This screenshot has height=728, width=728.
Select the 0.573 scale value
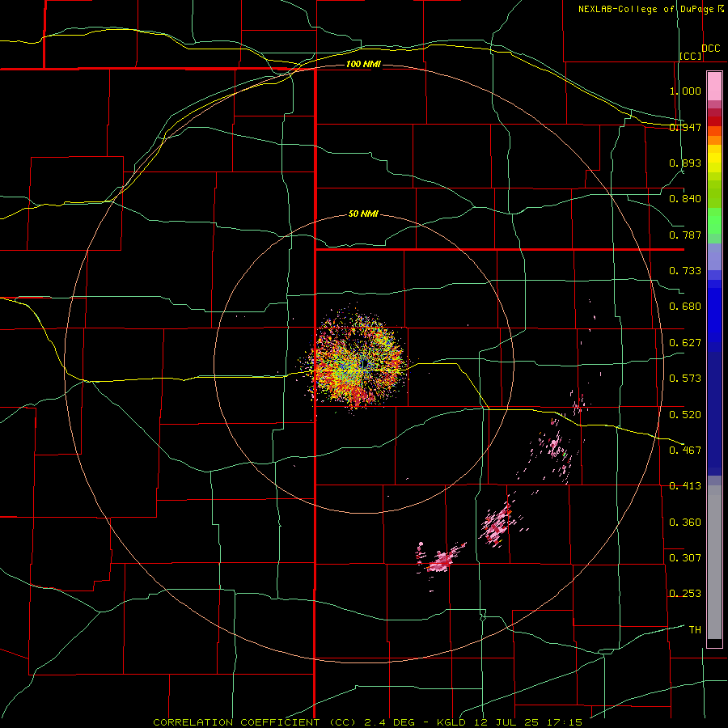coord(685,379)
